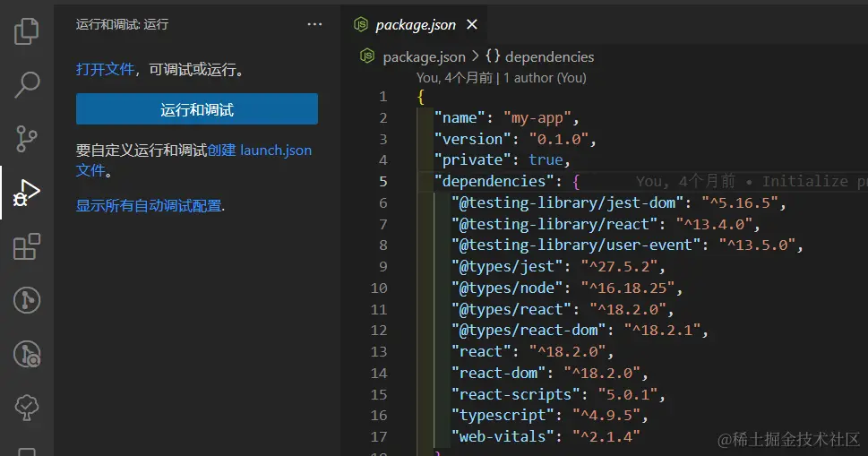868x456 pixels.
Task: Close the package.json tab
Action: (472, 24)
